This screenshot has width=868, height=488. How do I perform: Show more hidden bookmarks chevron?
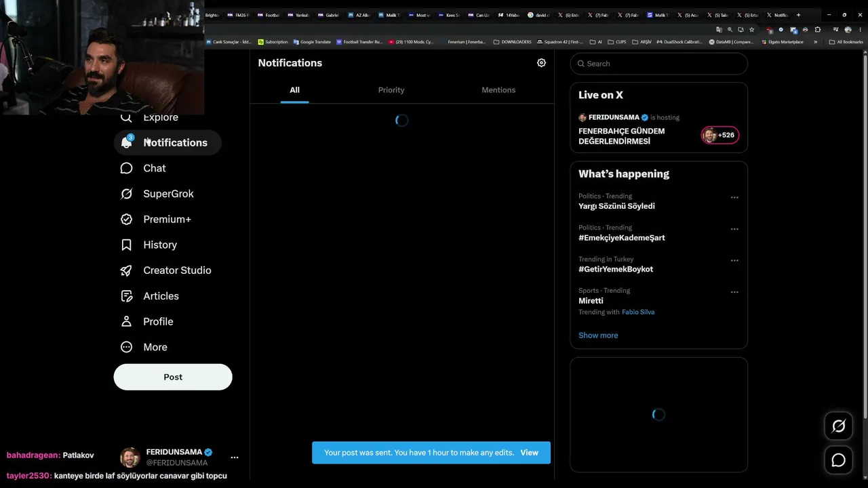click(815, 42)
